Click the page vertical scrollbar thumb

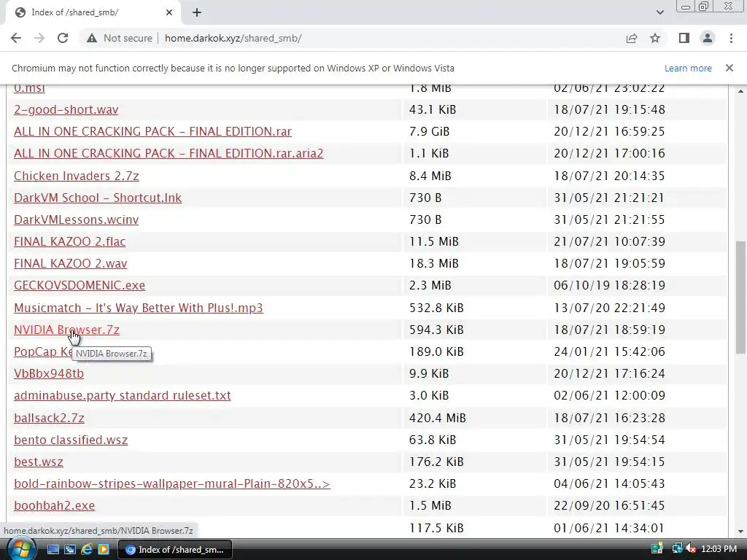(x=740, y=297)
